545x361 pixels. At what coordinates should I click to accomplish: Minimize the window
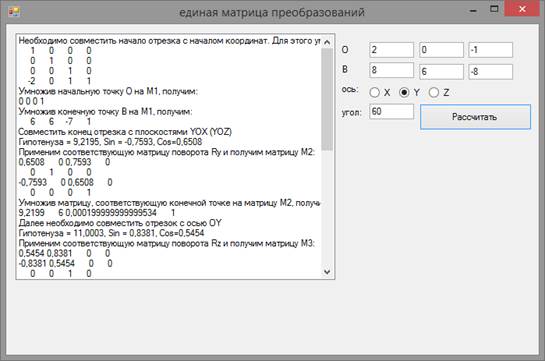click(473, 11)
